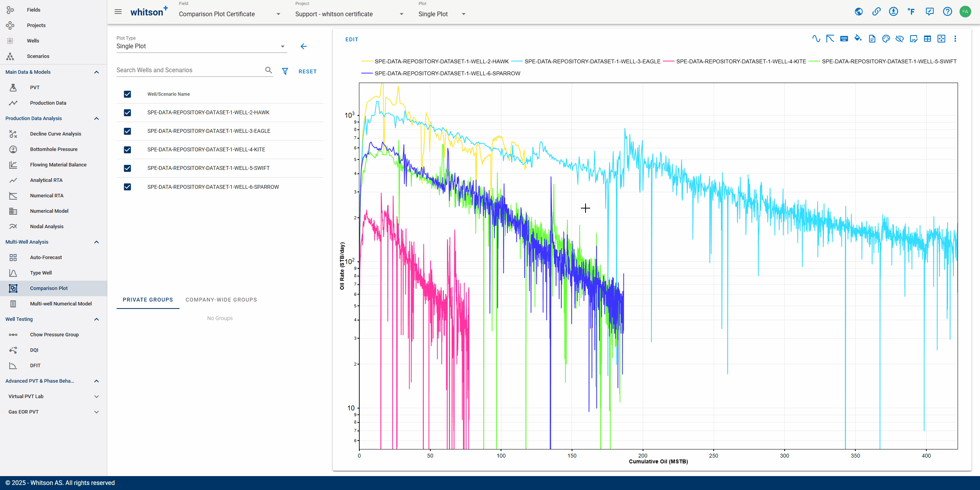Click the pan/move arrows icon in plot toolbar

pyautogui.click(x=941, y=39)
